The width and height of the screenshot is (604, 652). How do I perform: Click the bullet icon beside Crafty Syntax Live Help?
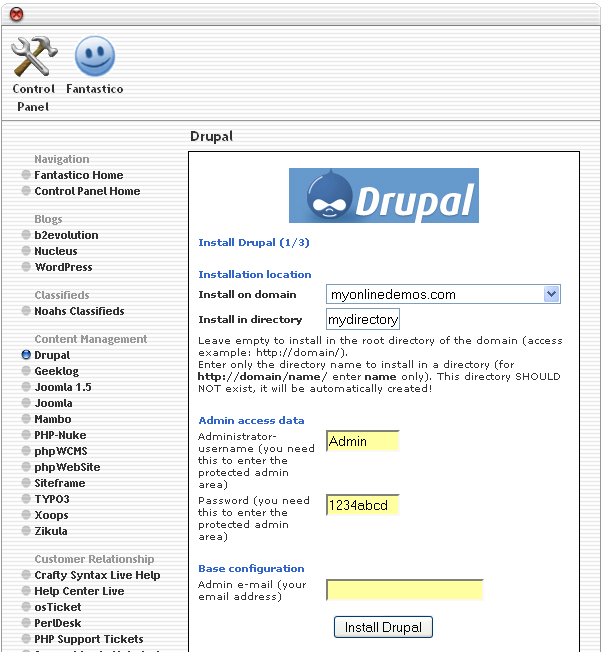coord(26,575)
